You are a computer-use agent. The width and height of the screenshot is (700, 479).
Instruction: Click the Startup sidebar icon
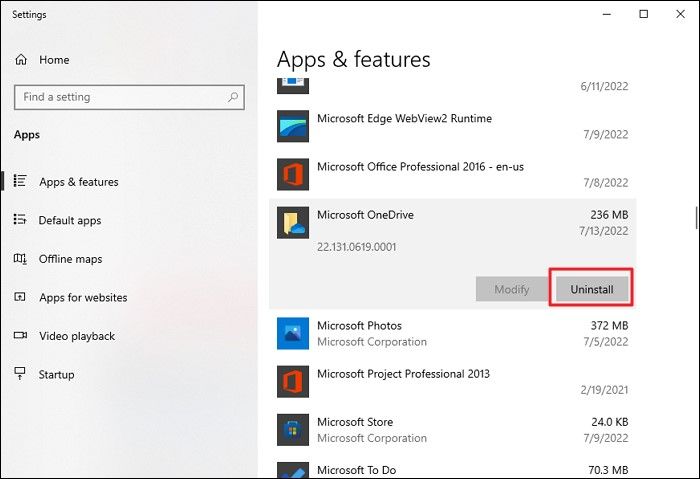pyautogui.click(x=20, y=374)
